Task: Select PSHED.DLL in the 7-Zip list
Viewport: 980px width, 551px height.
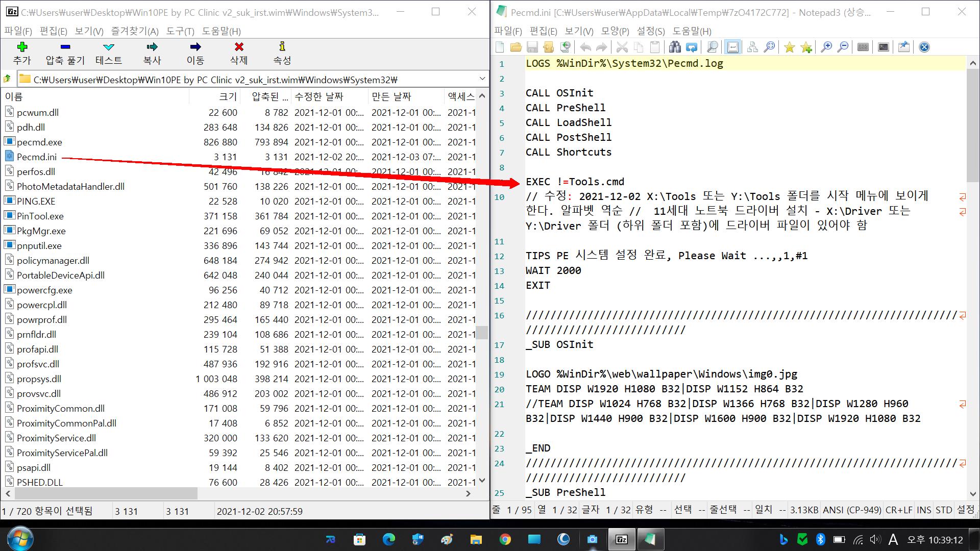Action: pyautogui.click(x=40, y=482)
